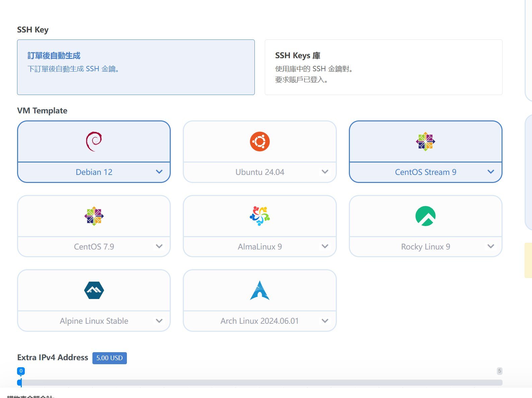Screen dimensions: 532x398
Task: Click the CentOS 7.9 logo
Action: coord(94,216)
